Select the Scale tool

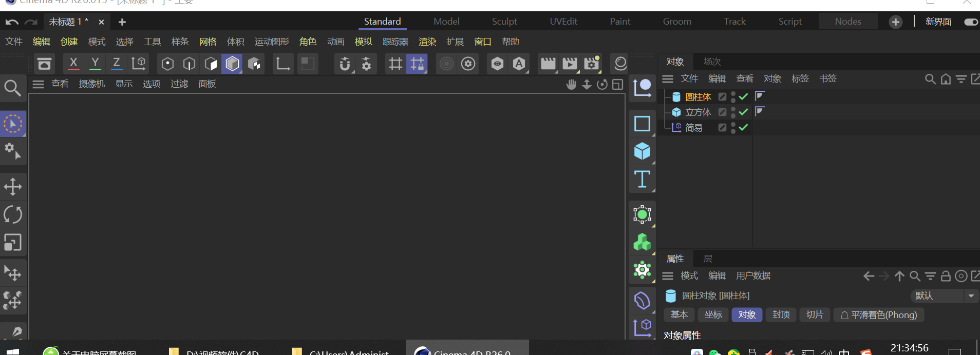click(x=13, y=242)
